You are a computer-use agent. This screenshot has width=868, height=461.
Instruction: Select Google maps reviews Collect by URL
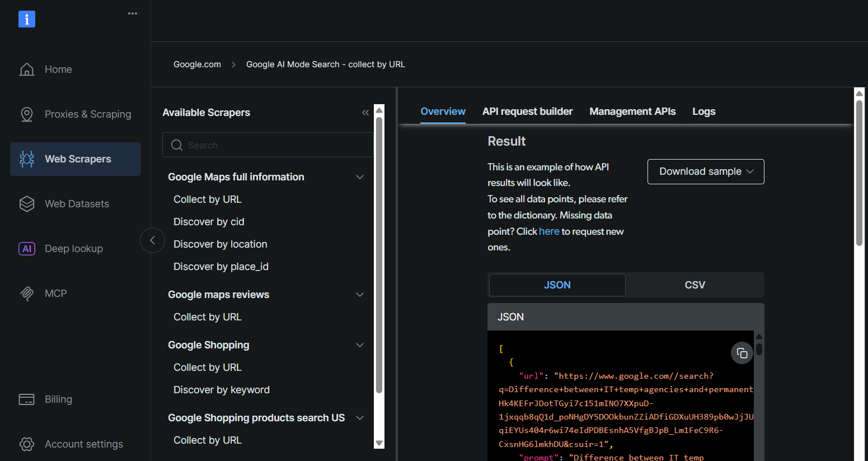[x=207, y=316]
